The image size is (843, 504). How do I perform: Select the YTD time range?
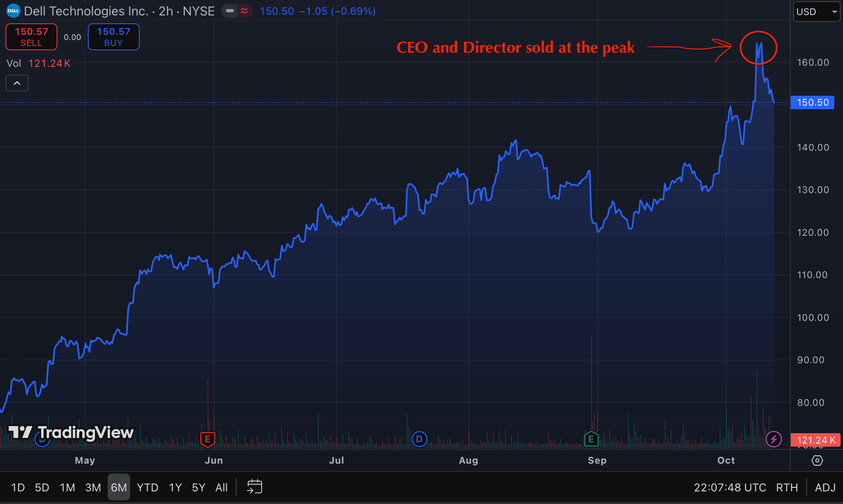pyautogui.click(x=148, y=487)
